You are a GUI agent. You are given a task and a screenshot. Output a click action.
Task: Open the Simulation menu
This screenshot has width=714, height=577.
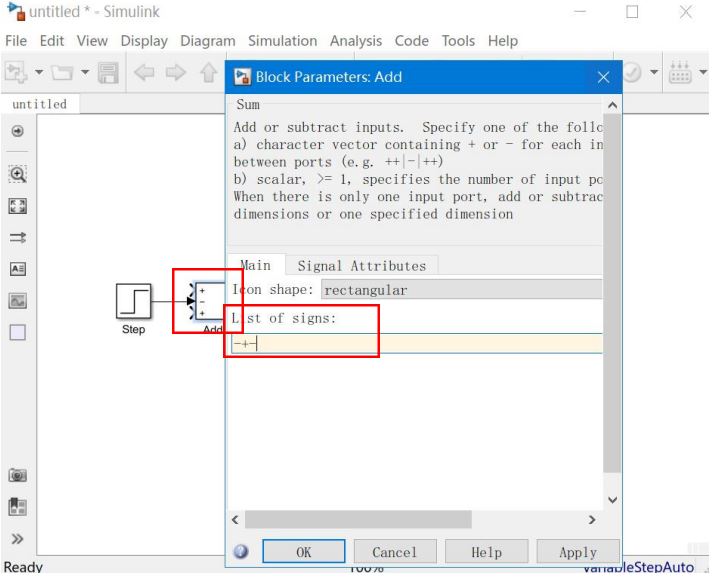pos(282,41)
